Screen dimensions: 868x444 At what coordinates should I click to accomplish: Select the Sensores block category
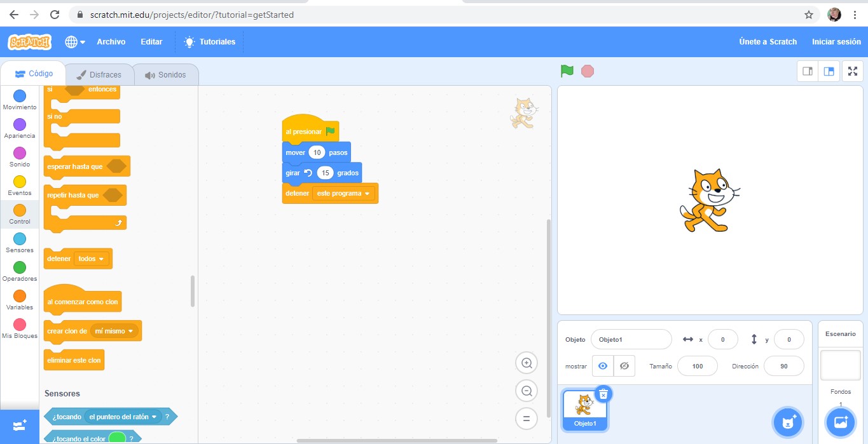20,243
